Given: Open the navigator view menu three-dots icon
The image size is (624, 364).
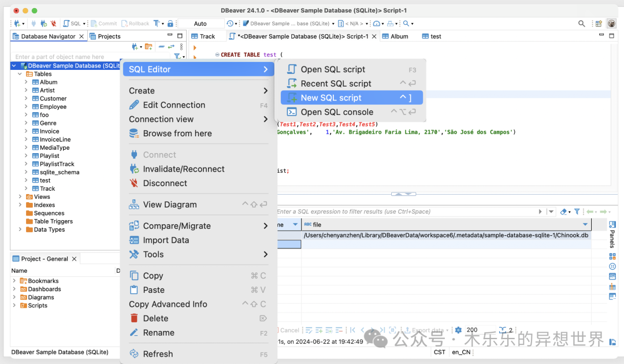Looking at the screenshot, I should pyautogui.click(x=181, y=47).
